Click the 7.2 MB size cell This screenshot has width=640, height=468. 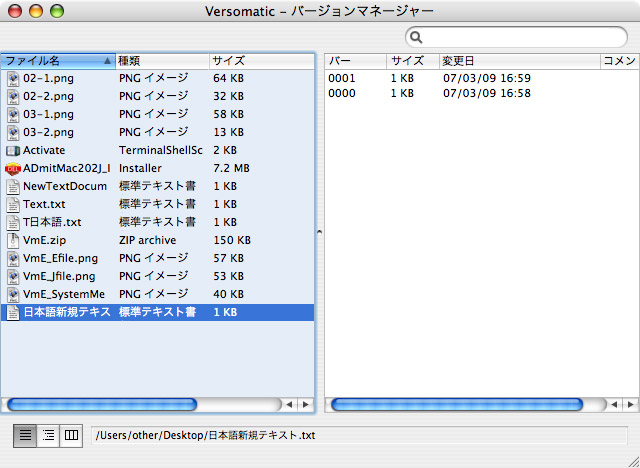231,169
